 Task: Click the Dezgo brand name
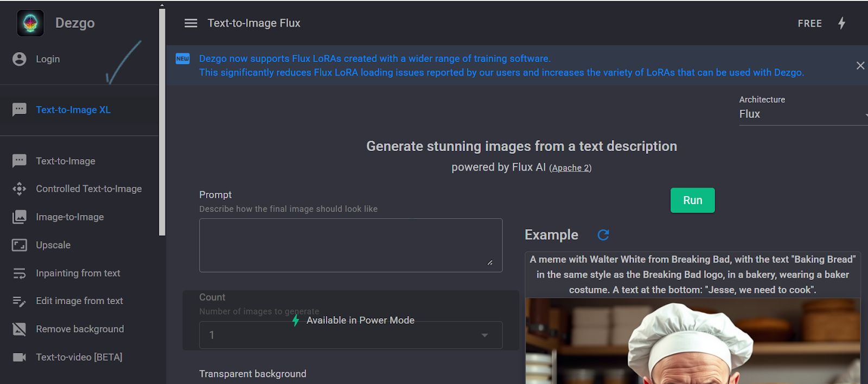click(x=75, y=23)
